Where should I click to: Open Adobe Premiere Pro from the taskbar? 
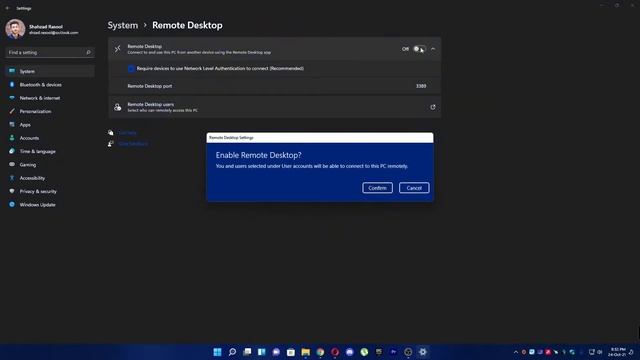point(393,352)
